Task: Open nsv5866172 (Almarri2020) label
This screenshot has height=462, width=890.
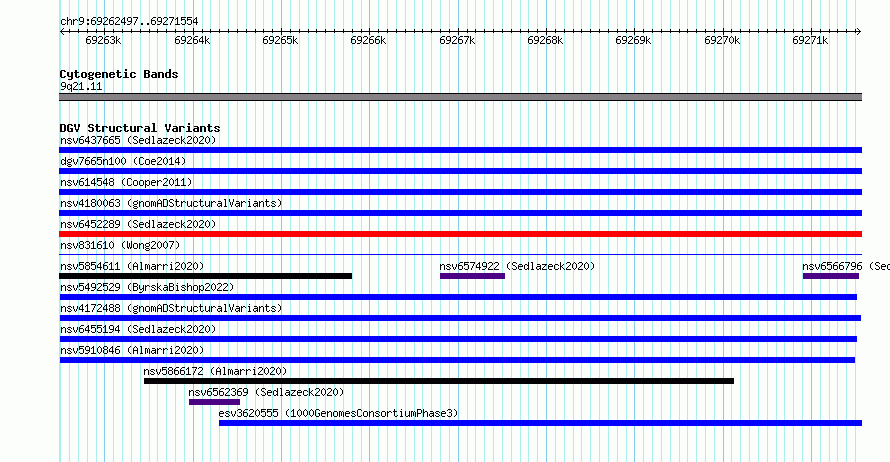Action: pyautogui.click(x=215, y=371)
